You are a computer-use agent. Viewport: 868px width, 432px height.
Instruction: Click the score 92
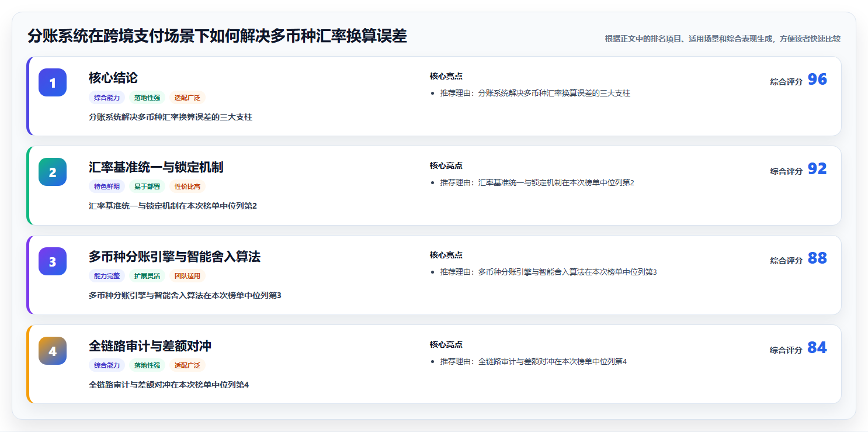tap(817, 169)
